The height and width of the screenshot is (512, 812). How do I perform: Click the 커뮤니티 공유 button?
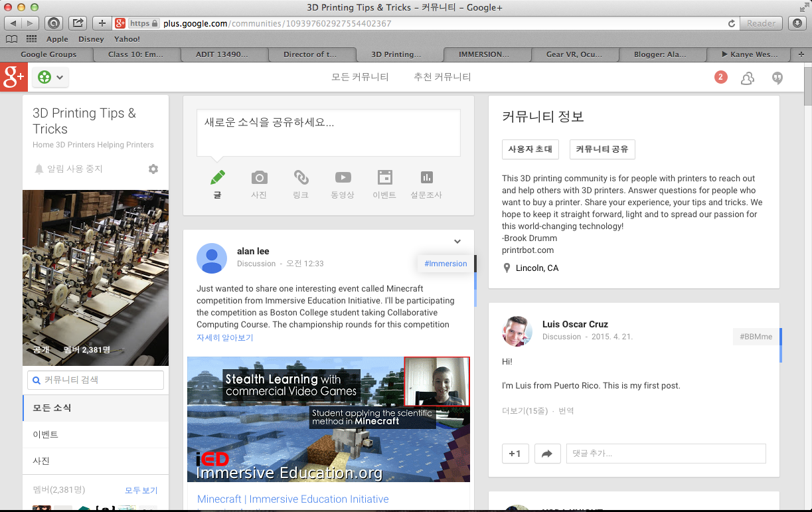[602, 149]
